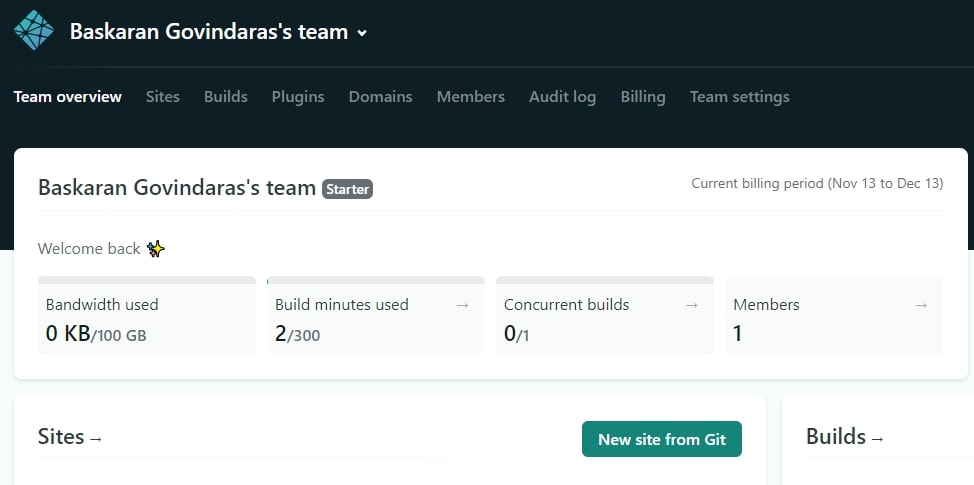Switch to the Builds tab
The image size is (974, 485).
(x=225, y=97)
